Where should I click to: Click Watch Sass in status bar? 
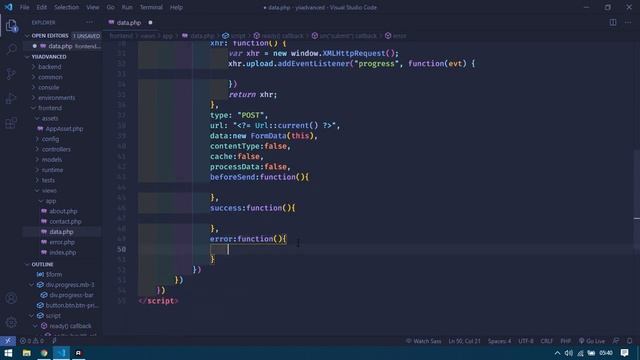tap(424, 341)
